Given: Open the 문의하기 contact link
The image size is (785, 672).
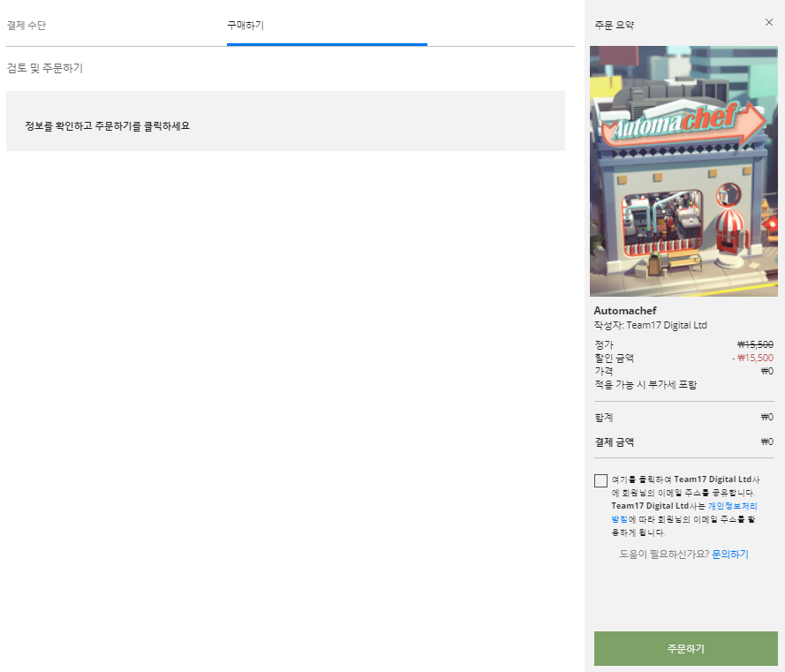Looking at the screenshot, I should [x=730, y=555].
